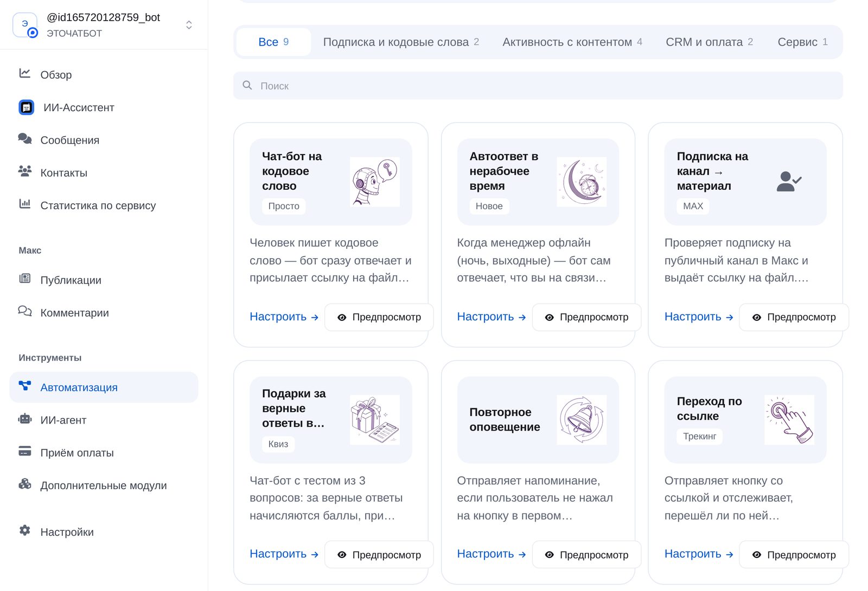This screenshot has width=868, height=591.
Task: Click the ИИ-агент robot icon
Action: (x=25, y=419)
